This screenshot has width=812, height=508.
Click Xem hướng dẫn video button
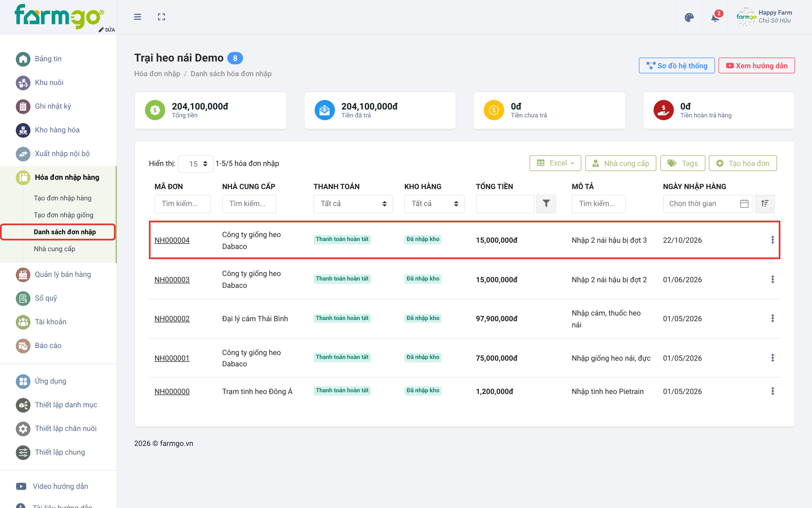[756, 65]
